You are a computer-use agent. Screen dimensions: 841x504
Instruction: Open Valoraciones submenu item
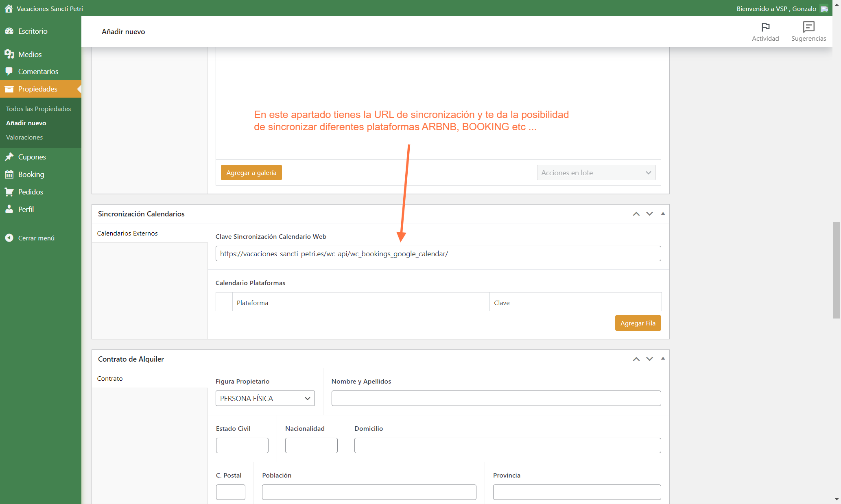click(24, 137)
